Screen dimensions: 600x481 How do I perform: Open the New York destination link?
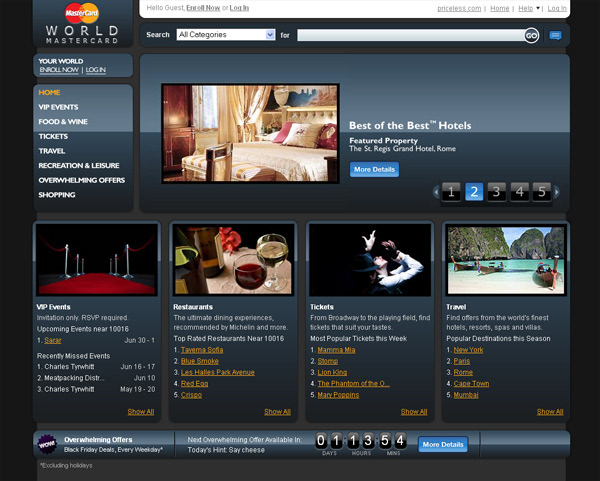click(x=468, y=350)
